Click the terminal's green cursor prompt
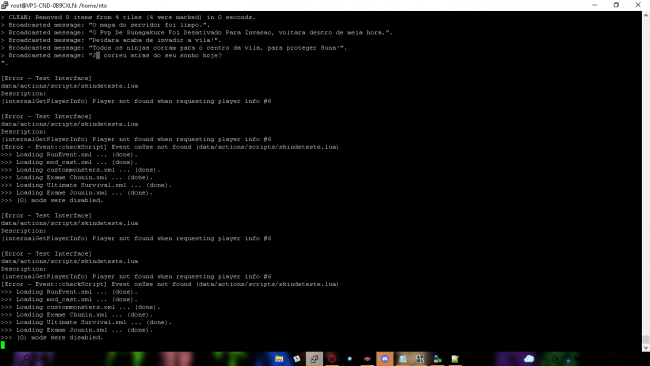 pos(3,345)
